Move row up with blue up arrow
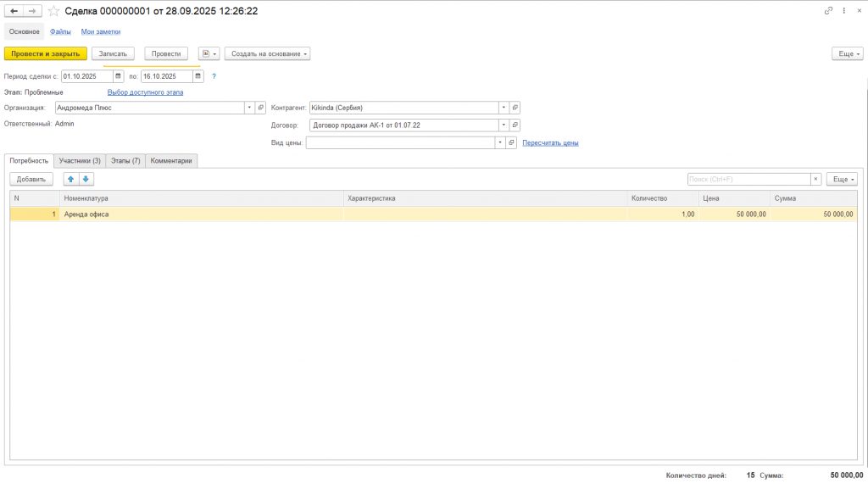Screen dimensions: 868x484 click(x=71, y=179)
